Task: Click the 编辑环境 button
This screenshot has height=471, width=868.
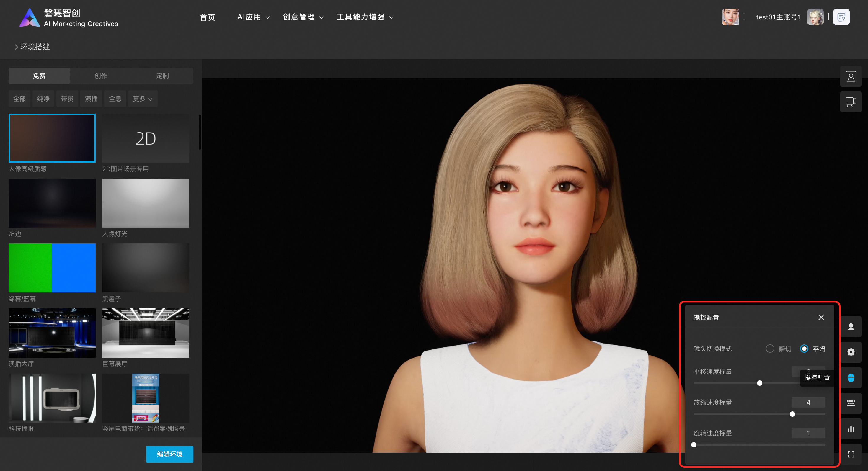Action: (x=169, y=454)
